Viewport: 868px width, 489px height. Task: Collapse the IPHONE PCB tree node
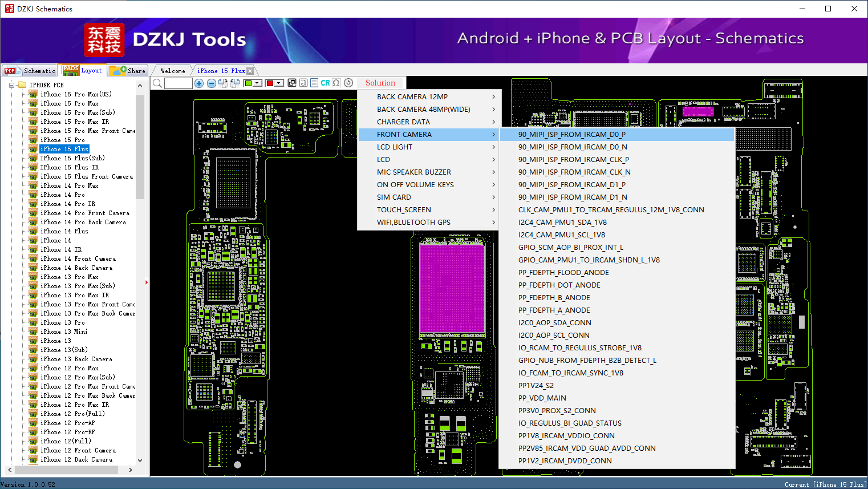click(11, 85)
